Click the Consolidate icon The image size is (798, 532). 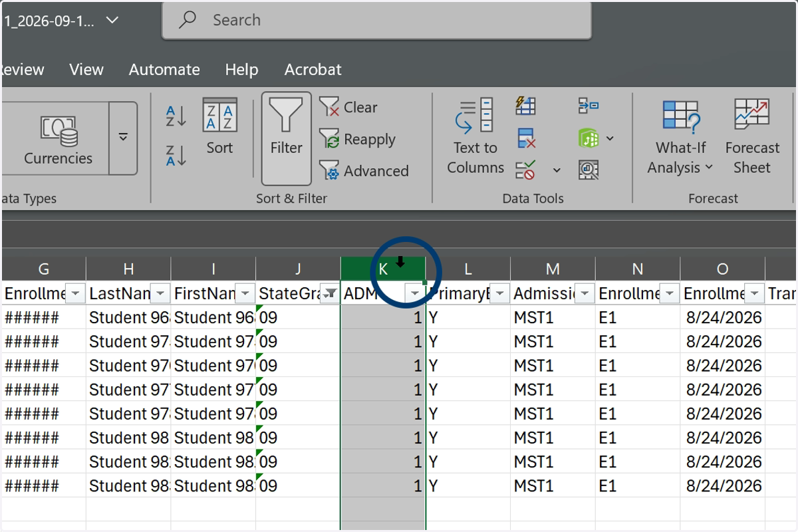click(x=589, y=105)
